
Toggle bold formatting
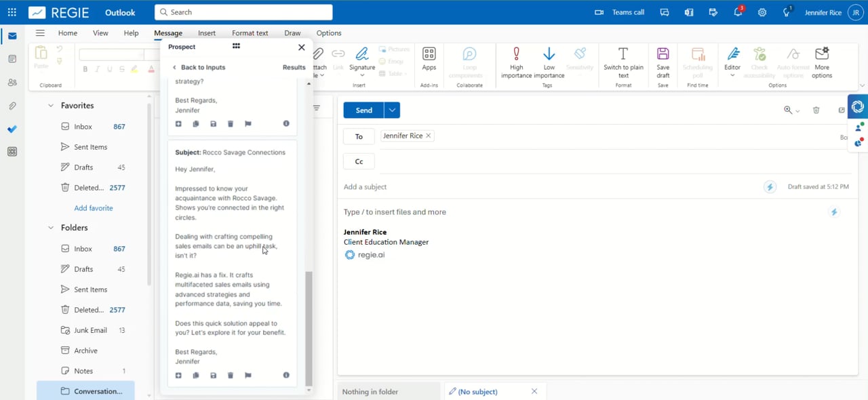(85, 69)
